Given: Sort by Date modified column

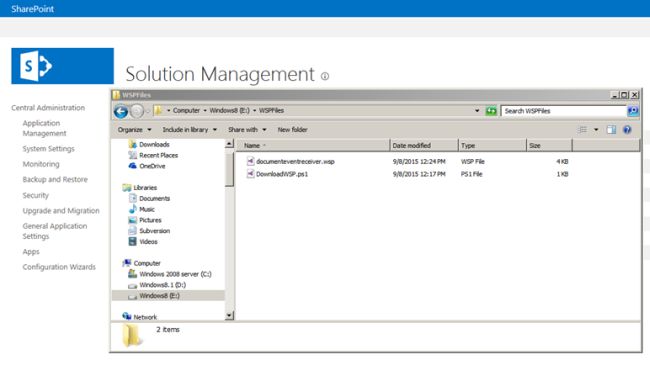Looking at the screenshot, I should click(x=424, y=146).
